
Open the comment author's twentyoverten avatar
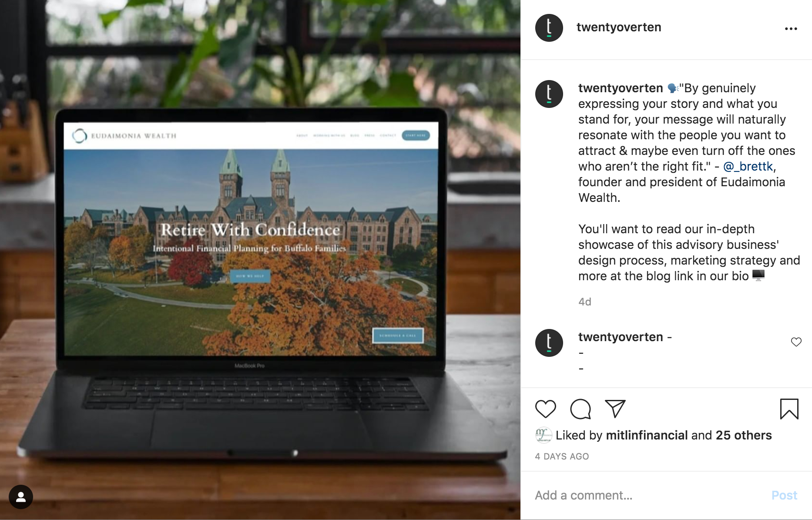pyautogui.click(x=549, y=343)
